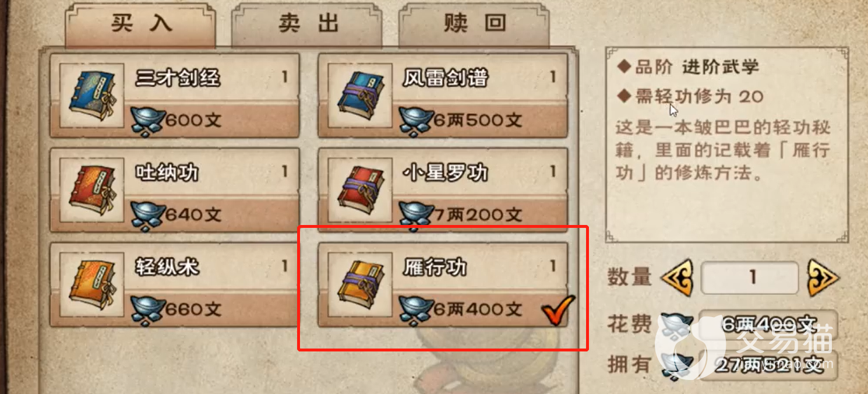Screen dimensions: 868x394
Task: Click the 品阶 进阶武学 description line
Action: click(688, 66)
